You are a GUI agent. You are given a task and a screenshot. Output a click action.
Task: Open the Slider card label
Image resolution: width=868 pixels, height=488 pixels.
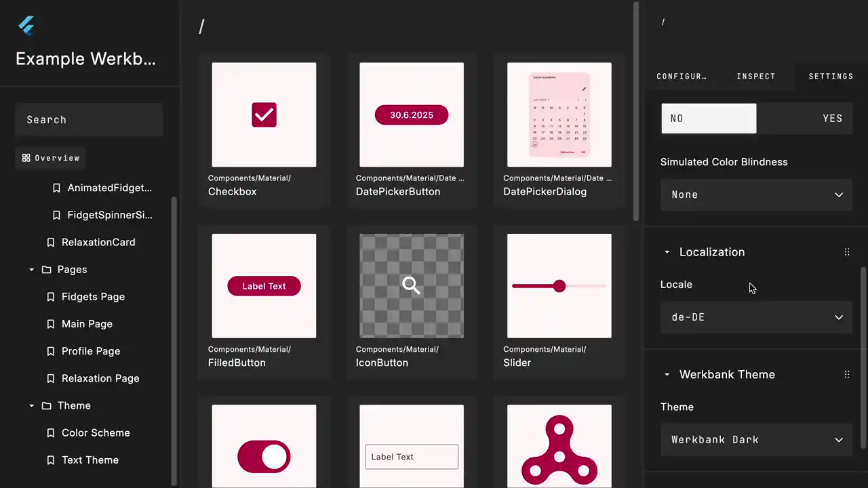pyautogui.click(x=517, y=363)
